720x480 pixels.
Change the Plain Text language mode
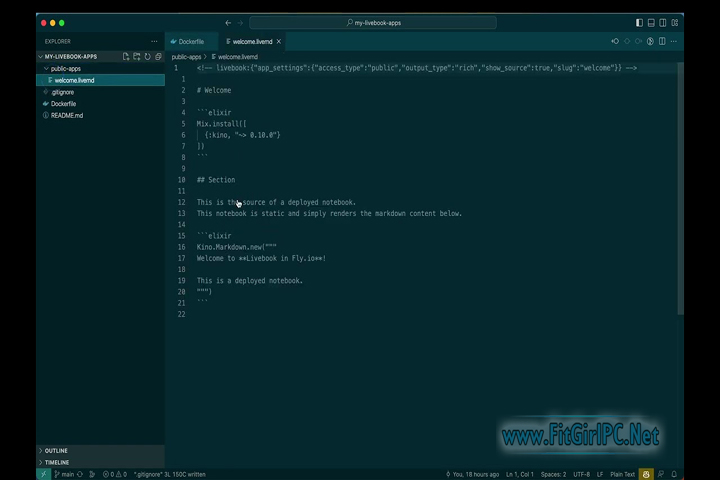pos(623,474)
